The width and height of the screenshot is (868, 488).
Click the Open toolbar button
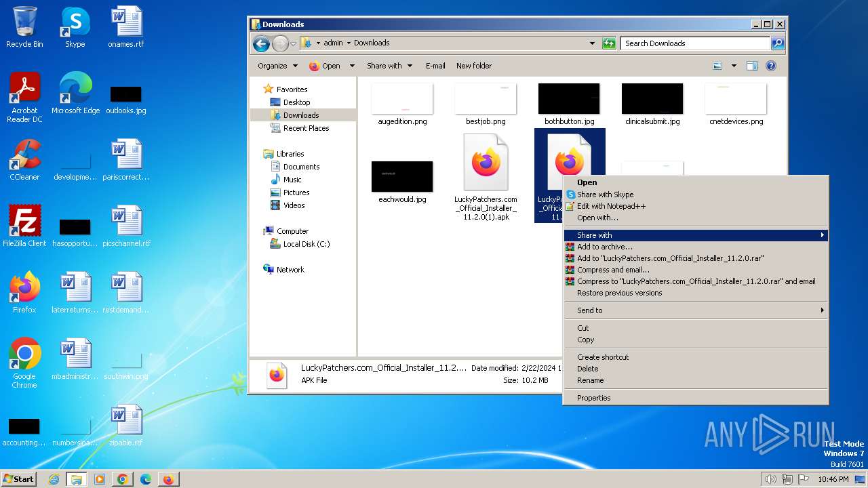tap(325, 66)
